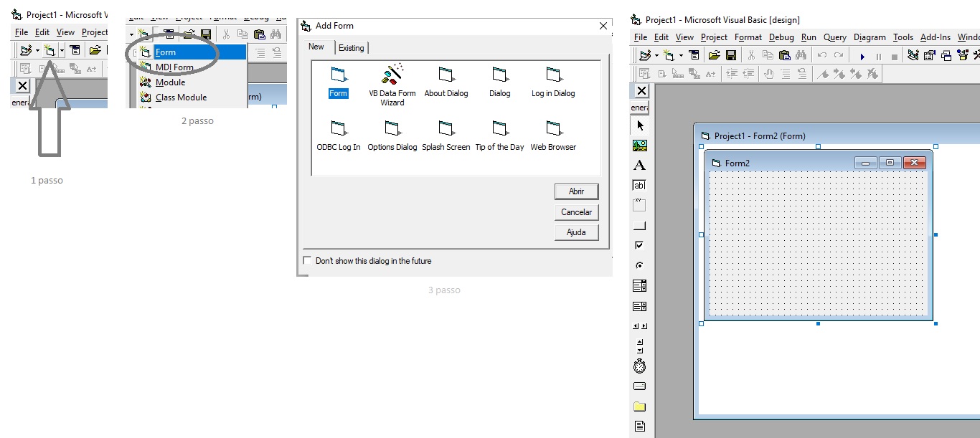The image size is (980, 438).
Task: Click the Cancelar button in Add Form
Action: coord(577,212)
